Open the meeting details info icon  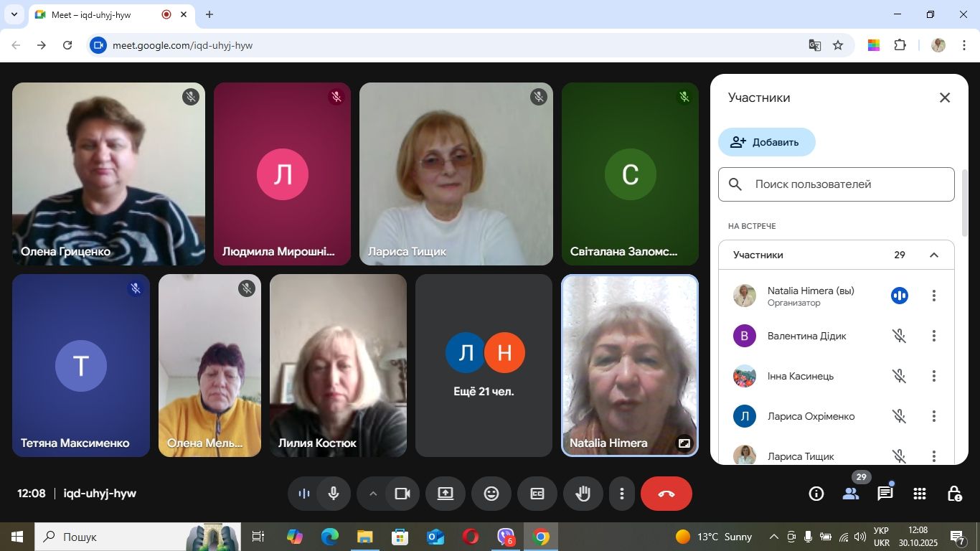pos(816,494)
